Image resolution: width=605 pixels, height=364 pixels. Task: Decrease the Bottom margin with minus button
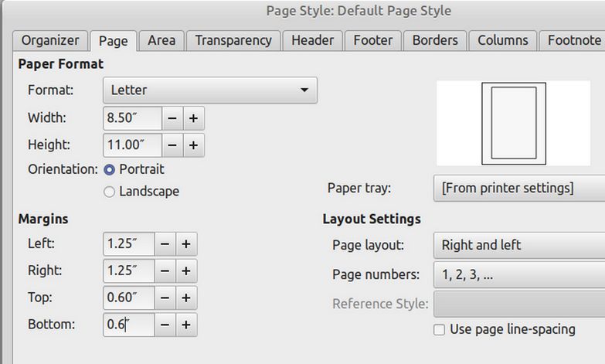(165, 325)
